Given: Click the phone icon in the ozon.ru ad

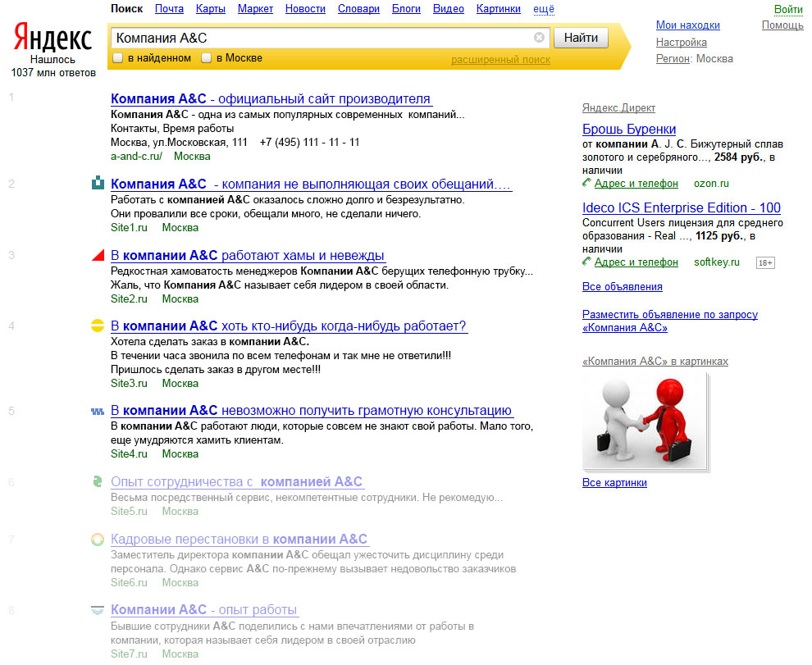Looking at the screenshot, I should [x=586, y=183].
